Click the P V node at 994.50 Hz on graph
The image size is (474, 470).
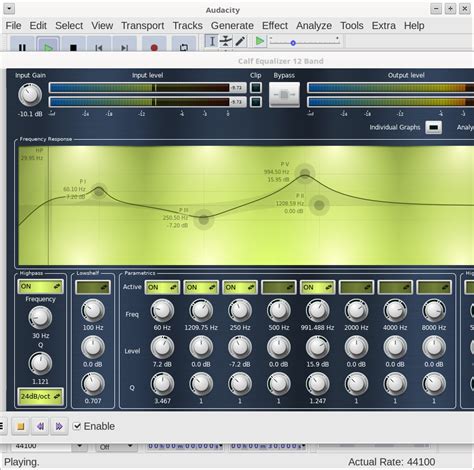305,173
